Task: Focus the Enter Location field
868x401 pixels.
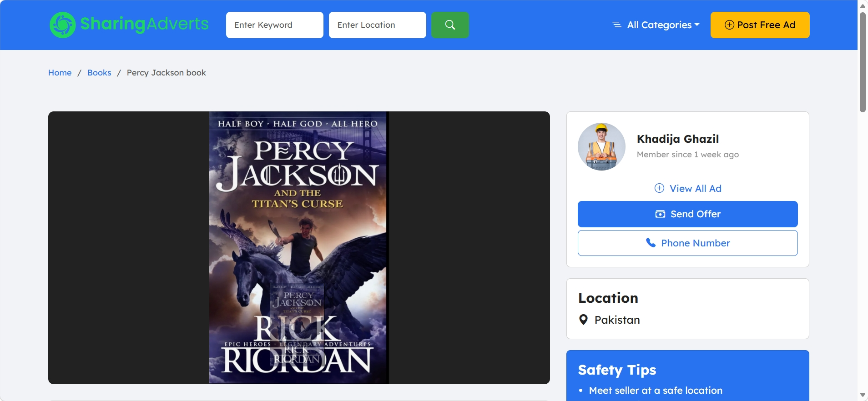Action: [378, 25]
